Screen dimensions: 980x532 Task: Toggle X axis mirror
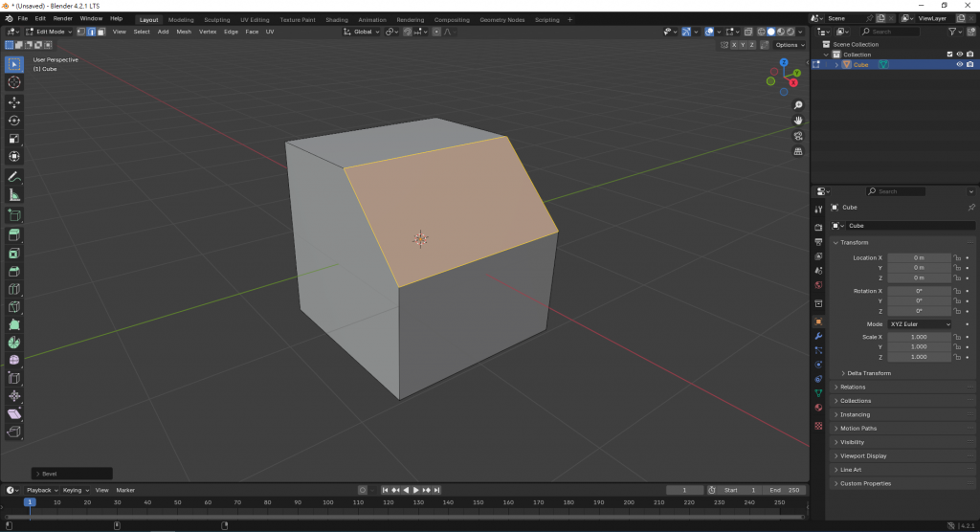coord(734,45)
